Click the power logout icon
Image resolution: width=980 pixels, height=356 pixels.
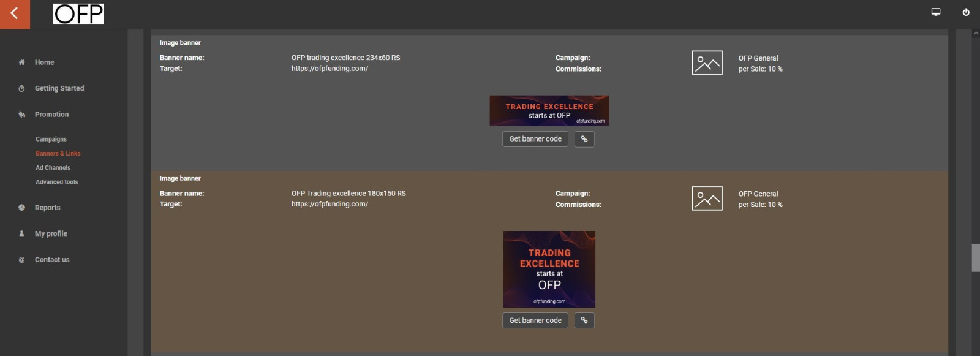pyautogui.click(x=966, y=12)
